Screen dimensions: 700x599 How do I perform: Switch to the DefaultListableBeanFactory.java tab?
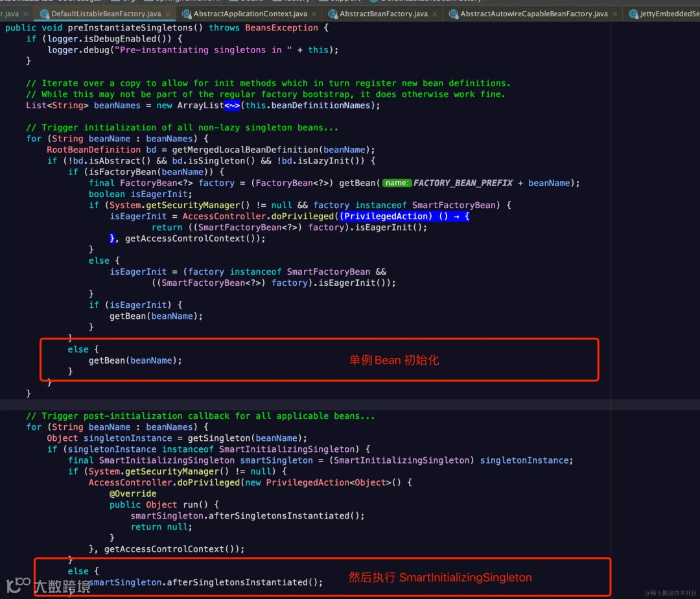106,14
